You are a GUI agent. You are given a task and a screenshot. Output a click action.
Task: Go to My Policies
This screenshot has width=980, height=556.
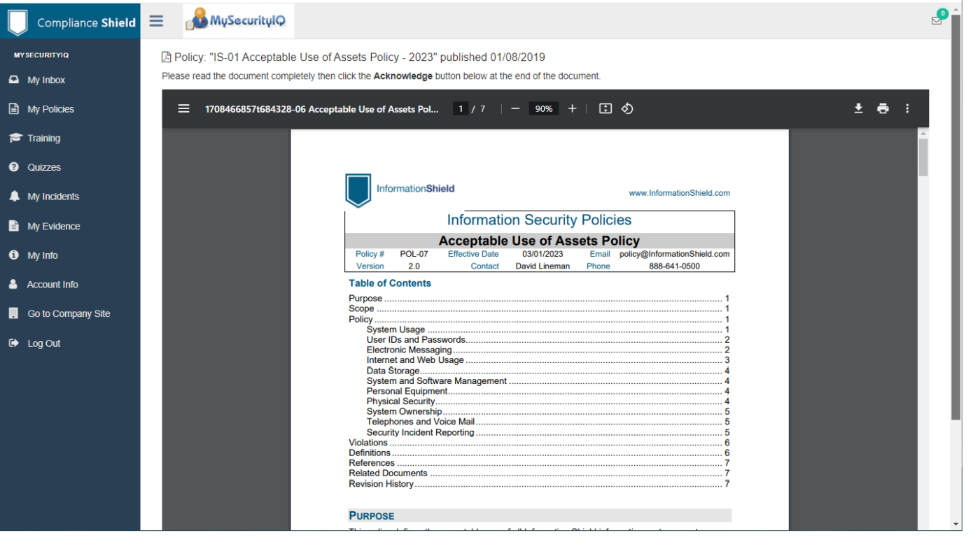coord(50,109)
